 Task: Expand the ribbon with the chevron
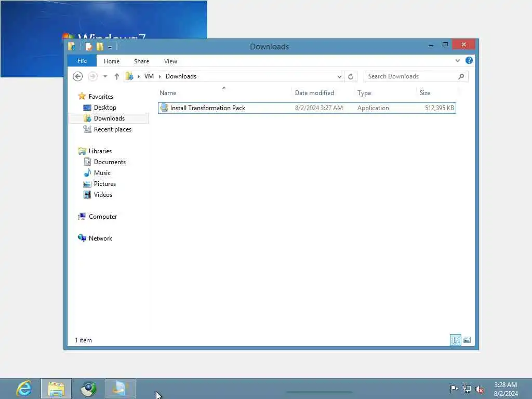point(457,60)
